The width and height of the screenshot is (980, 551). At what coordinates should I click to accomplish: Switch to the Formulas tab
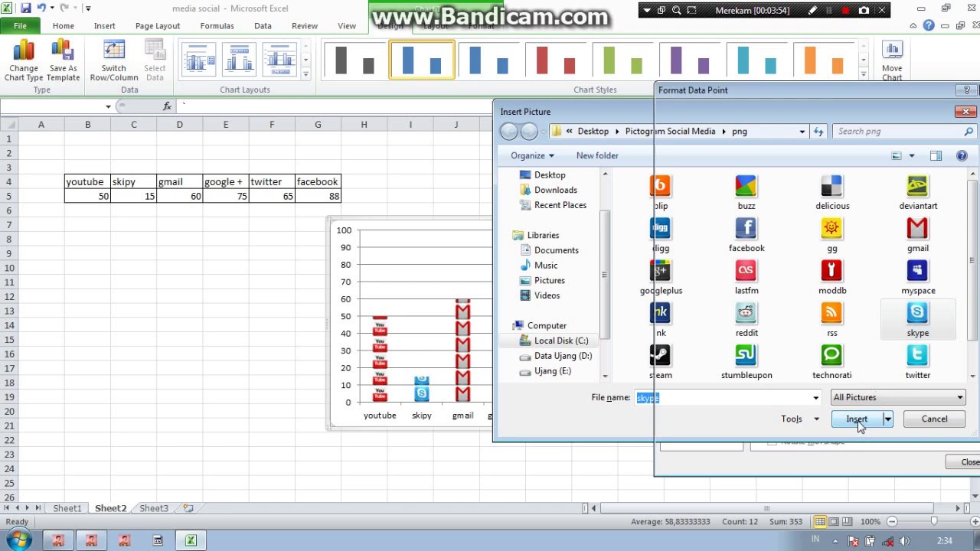tap(217, 25)
